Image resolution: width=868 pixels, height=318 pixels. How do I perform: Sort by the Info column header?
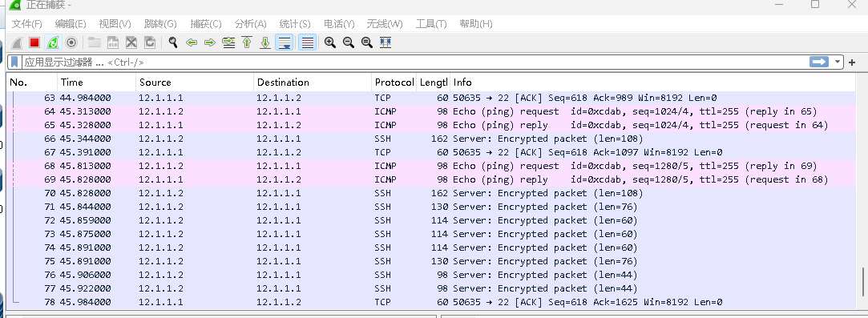tap(653, 83)
